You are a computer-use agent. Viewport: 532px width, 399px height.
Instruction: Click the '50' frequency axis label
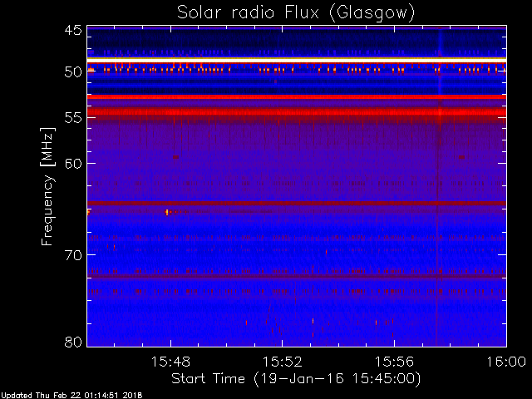[73, 72]
